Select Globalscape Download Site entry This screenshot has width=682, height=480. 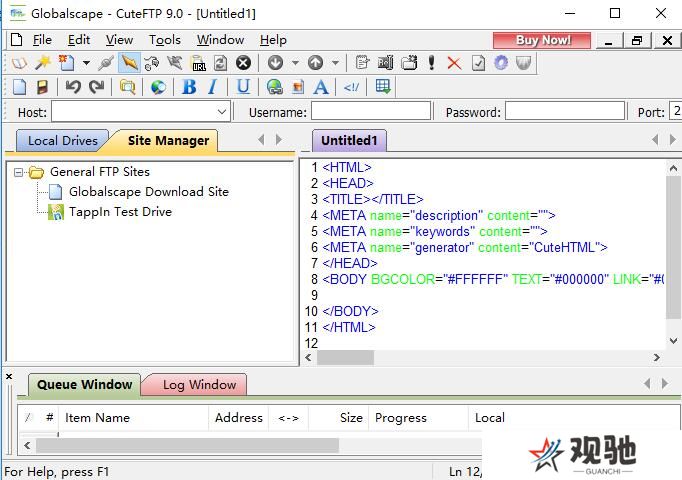click(x=149, y=192)
